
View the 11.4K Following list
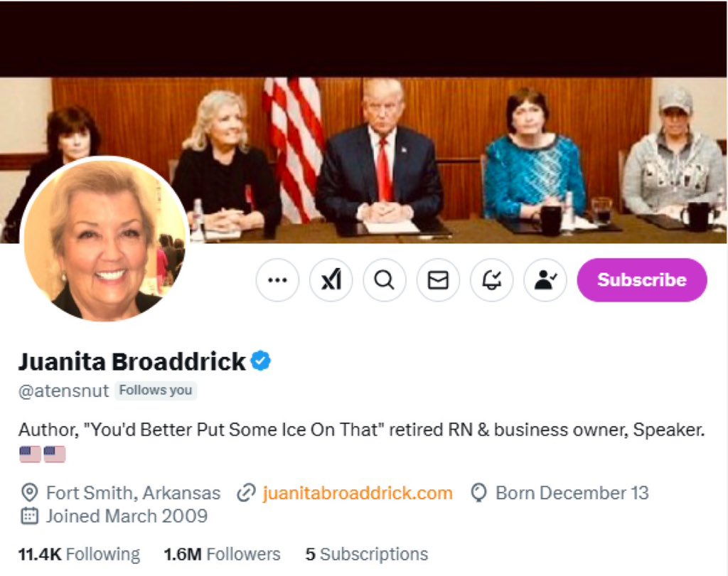pyautogui.click(x=79, y=554)
